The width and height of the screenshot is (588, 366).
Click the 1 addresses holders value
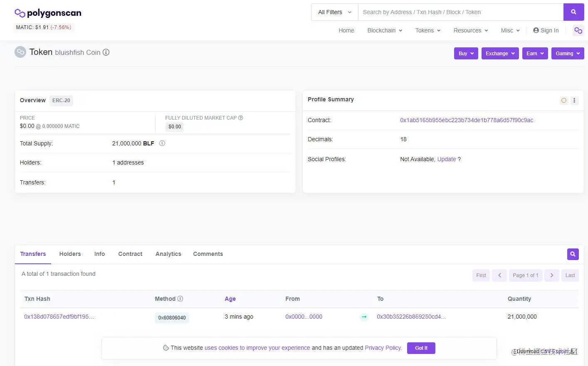click(128, 162)
